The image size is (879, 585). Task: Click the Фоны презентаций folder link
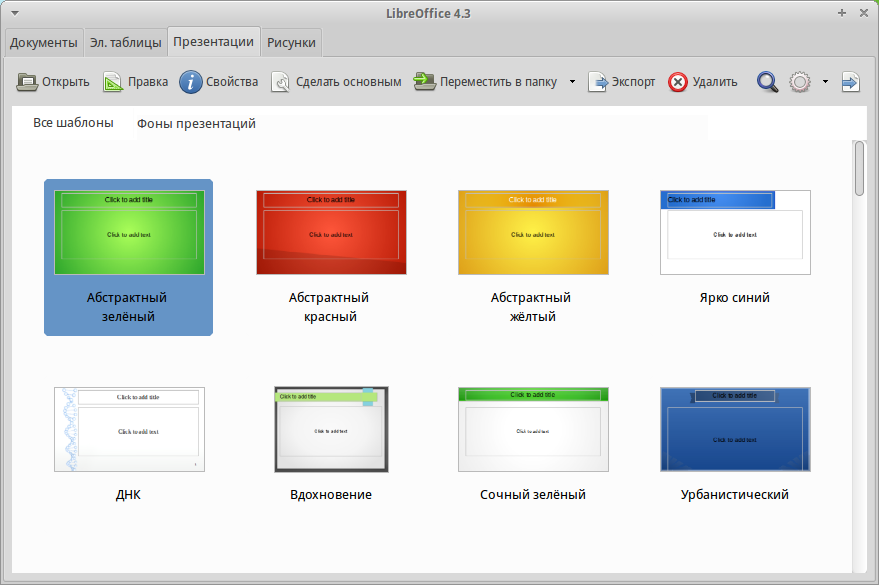(x=196, y=124)
